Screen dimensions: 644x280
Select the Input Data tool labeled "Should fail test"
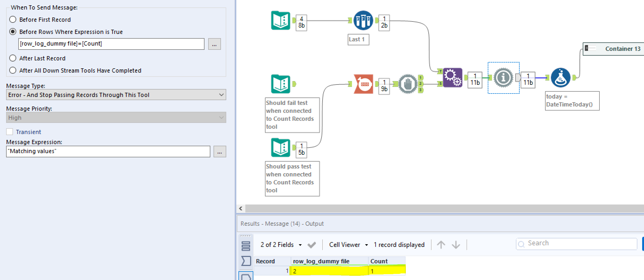point(280,84)
